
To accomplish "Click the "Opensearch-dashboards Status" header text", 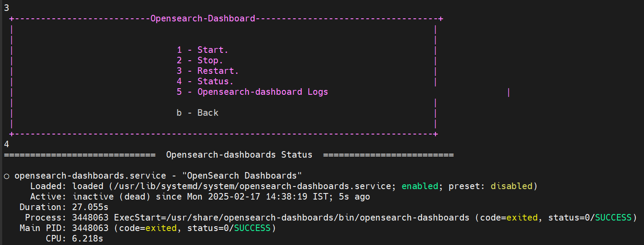I will point(239,155).
